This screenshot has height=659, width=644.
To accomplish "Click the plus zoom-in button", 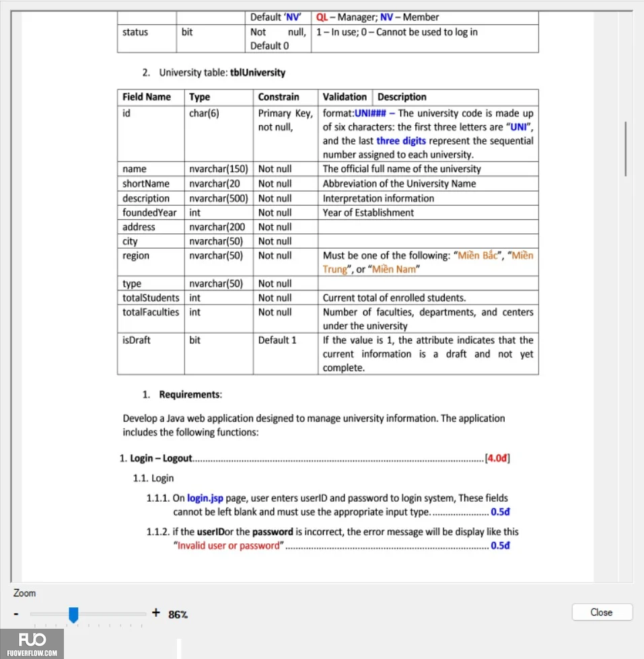I will pos(156,613).
